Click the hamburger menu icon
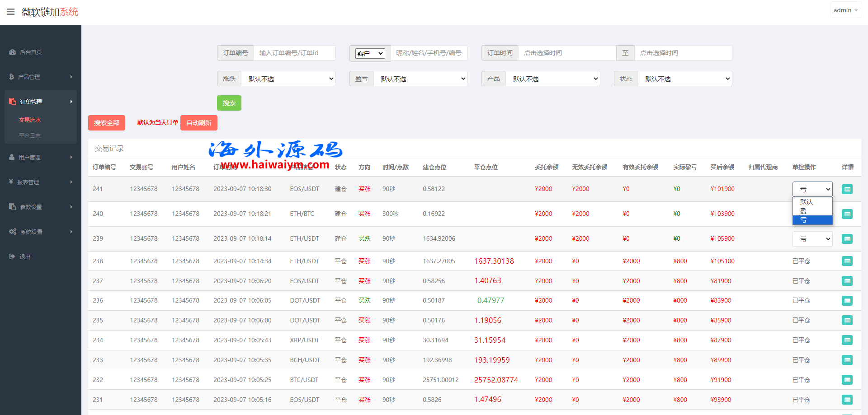This screenshot has height=415, width=868. tap(10, 12)
